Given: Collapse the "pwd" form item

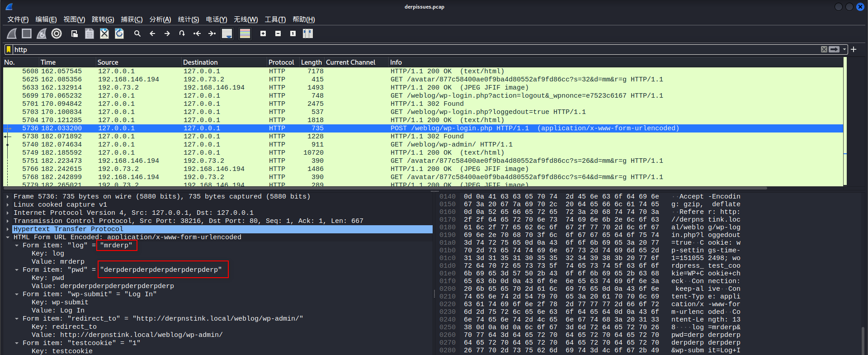Looking at the screenshot, I should pos(17,270).
